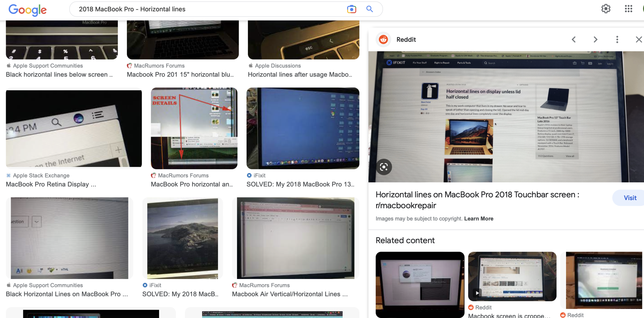Select the 'Macbook Pro 201 15" horizontal blu...' thumbnail

point(183,40)
